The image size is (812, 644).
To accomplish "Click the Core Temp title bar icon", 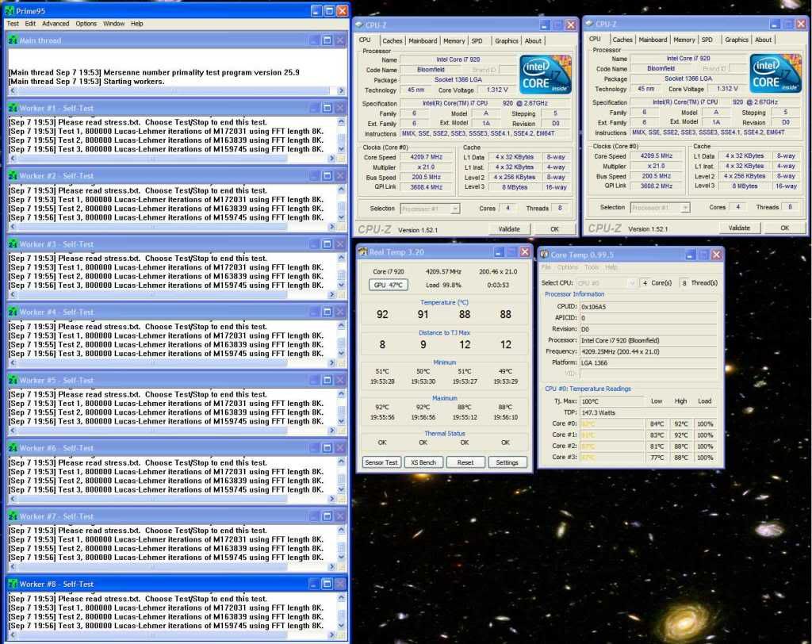I will click(x=544, y=255).
